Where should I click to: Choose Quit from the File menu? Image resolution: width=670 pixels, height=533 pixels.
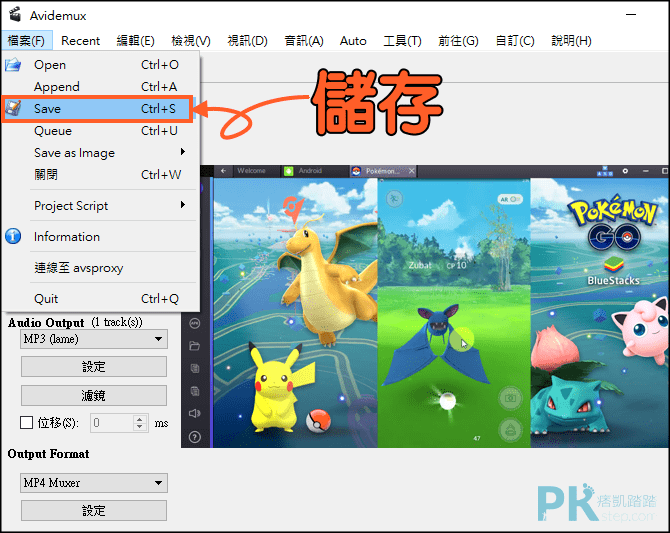point(101,299)
